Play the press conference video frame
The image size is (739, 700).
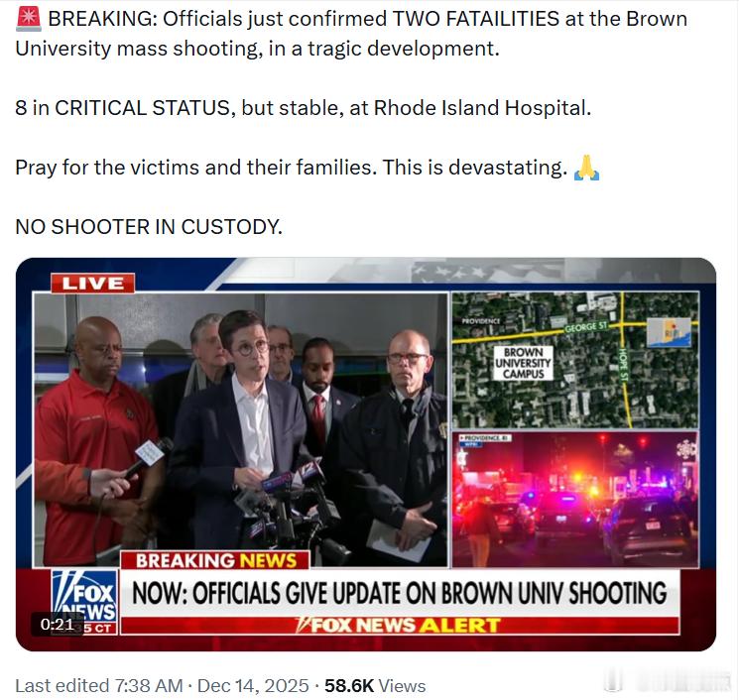(x=240, y=429)
